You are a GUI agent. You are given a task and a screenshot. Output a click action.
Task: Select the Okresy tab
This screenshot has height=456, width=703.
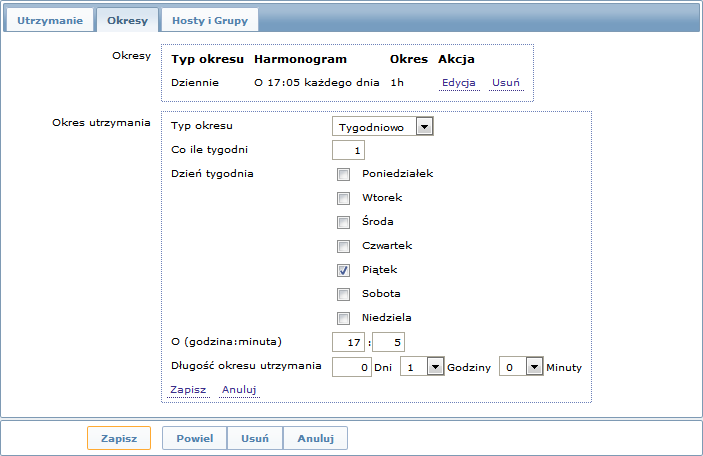127,21
